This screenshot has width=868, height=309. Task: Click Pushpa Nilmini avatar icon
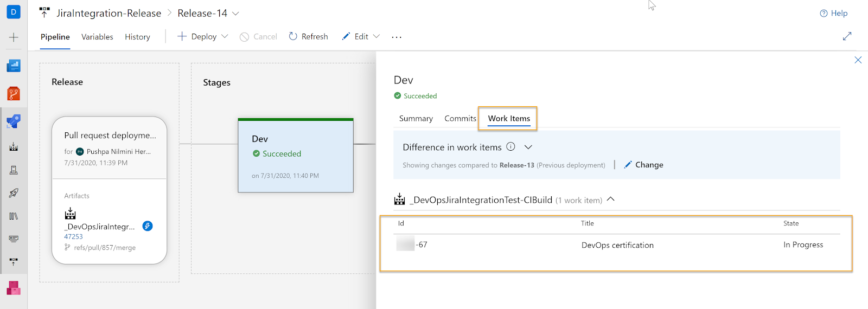click(80, 152)
